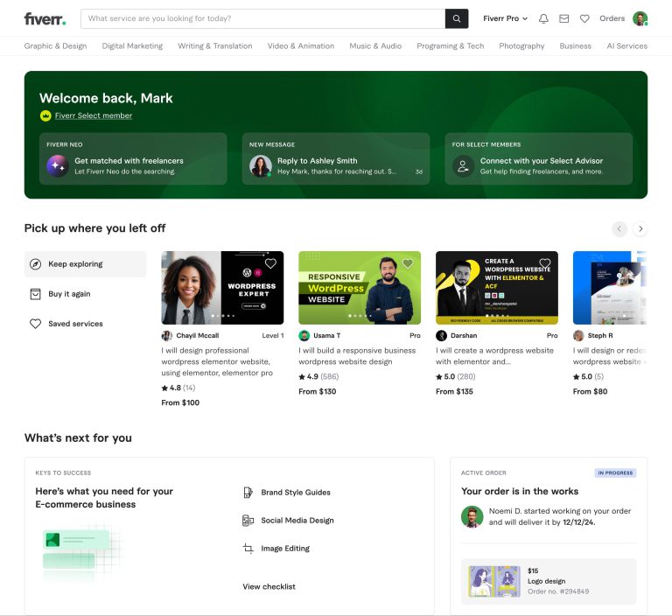The width and height of the screenshot is (672, 616).
Task: Click 'I will design professional wordpress elementor' title
Action: click(x=217, y=361)
